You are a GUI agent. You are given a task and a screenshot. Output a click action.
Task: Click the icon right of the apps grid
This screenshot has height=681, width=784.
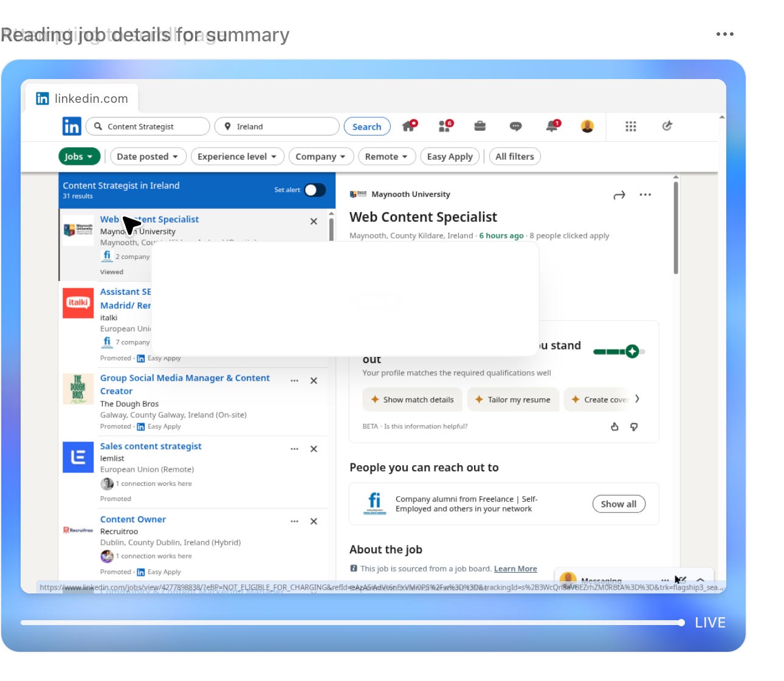tap(667, 126)
